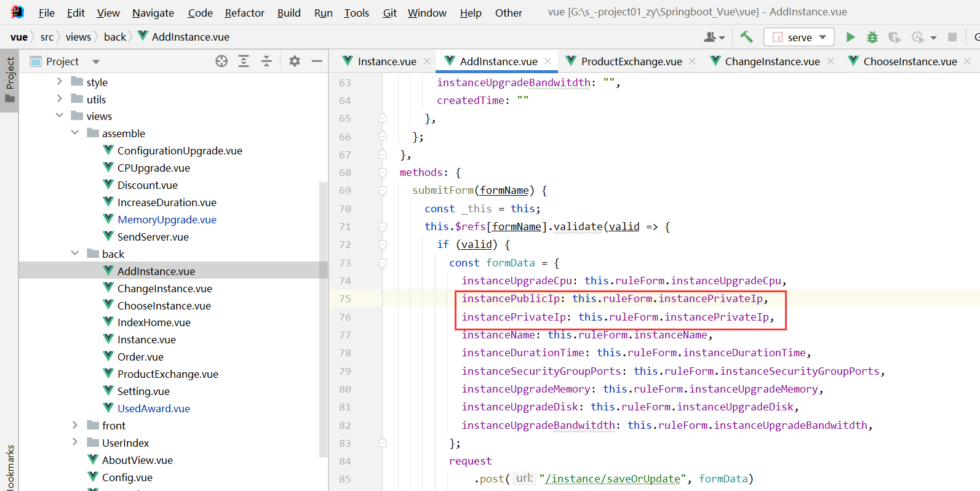Open the File menu
The height and width of the screenshot is (491, 980).
(x=46, y=13)
